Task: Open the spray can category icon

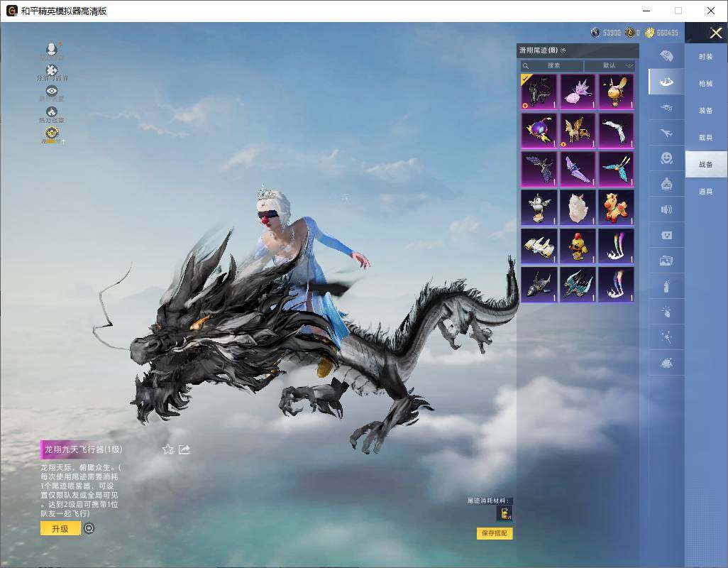Action: [666, 286]
